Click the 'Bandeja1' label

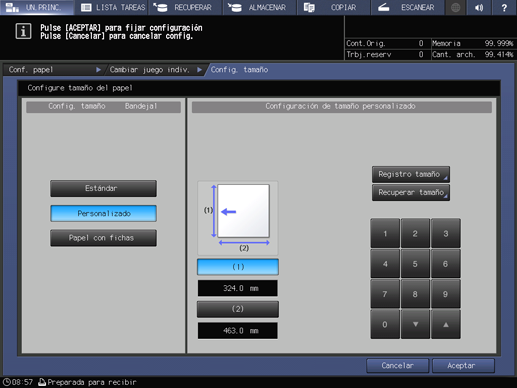(141, 106)
